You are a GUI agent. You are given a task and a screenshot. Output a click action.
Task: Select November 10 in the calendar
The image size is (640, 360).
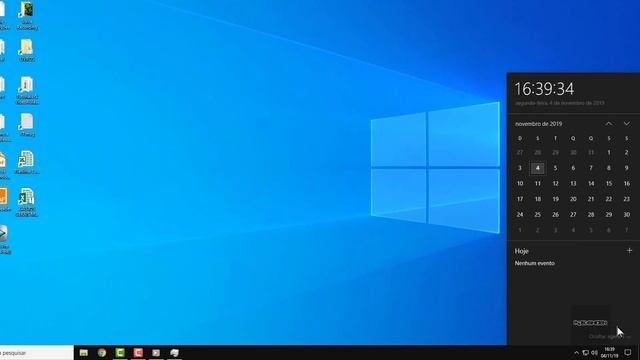point(520,184)
